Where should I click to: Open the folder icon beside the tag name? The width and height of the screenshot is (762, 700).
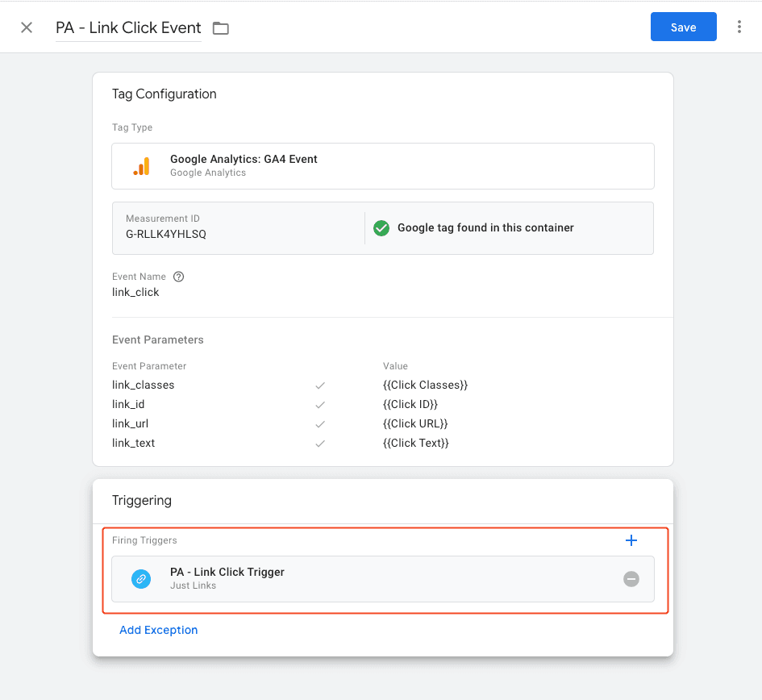click(220, 27)
